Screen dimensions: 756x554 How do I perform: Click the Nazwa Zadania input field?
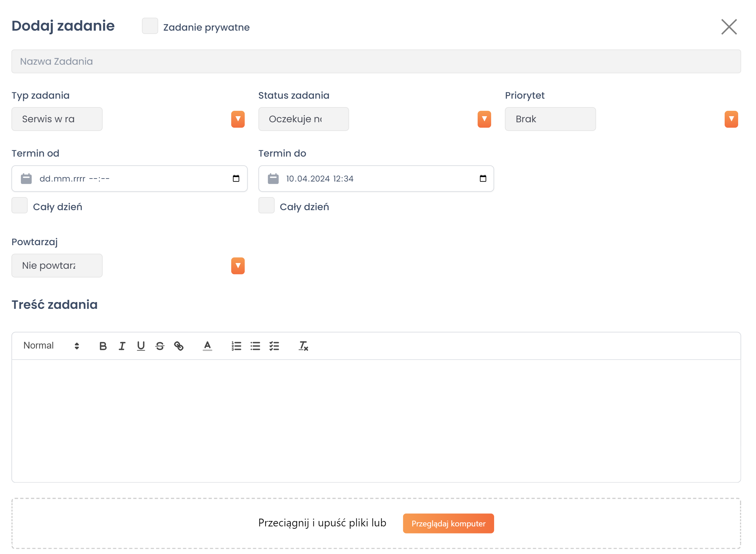click(x=376, y=61)
